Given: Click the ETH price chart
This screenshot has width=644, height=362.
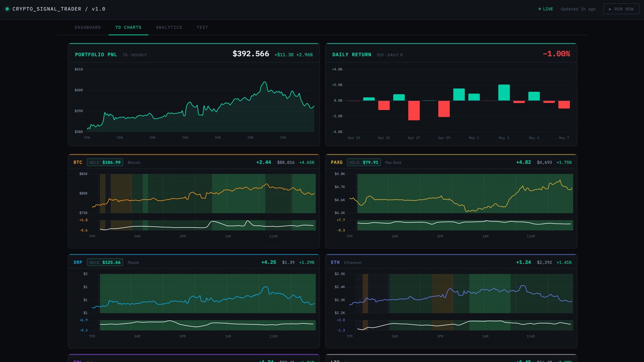Looking at the screenshot, I should [x=461, y=294].
